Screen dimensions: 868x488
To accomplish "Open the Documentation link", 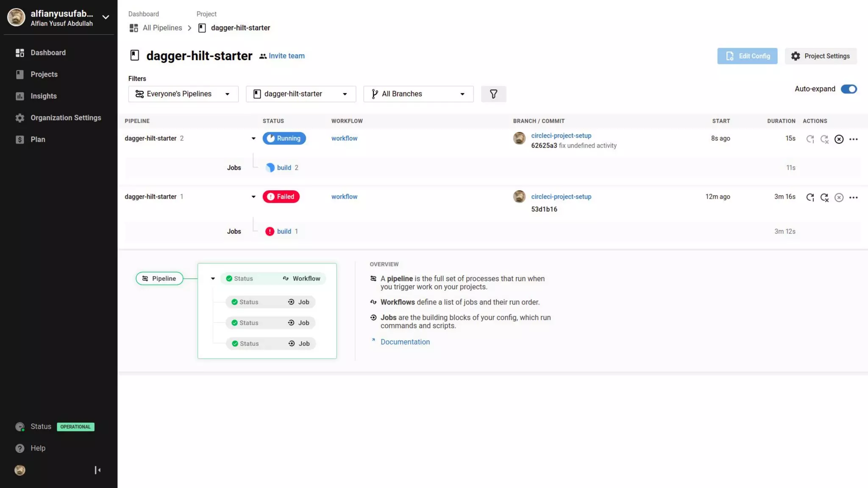I will click(x=405, y=342).
